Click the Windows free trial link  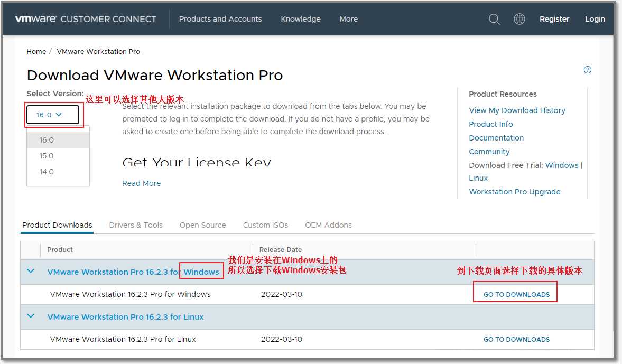(562, 165)
